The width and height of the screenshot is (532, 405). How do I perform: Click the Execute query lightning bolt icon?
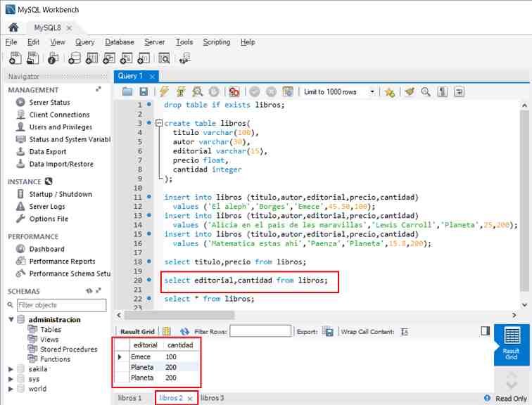164,92
